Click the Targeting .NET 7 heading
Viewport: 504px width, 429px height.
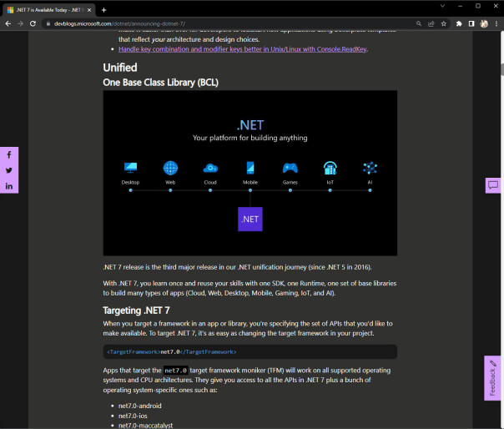coord(136,310)
